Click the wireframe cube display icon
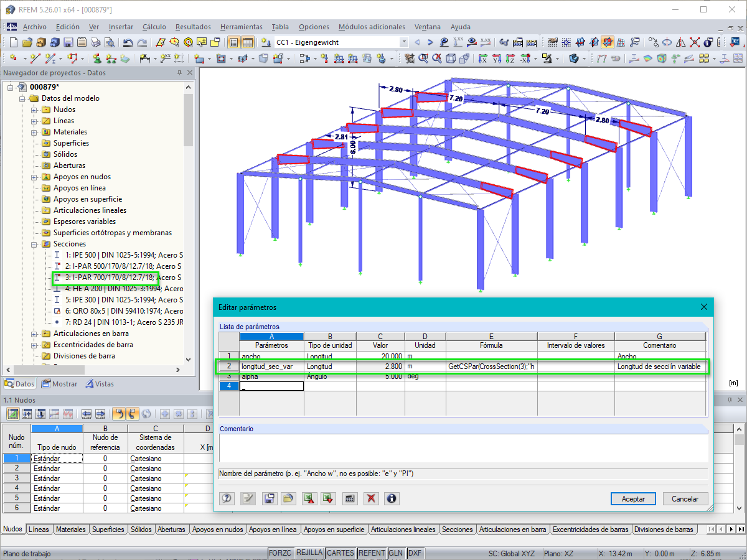This screenshot has height=560, width=747. click(450, 58)
